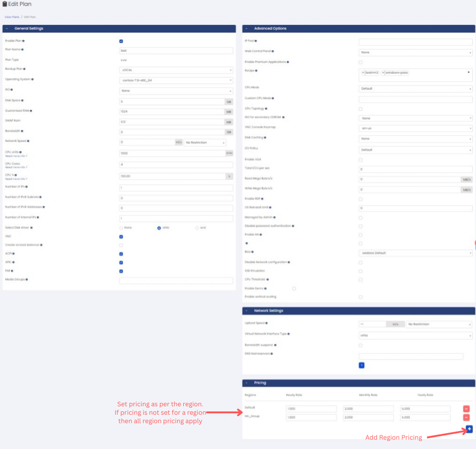This screenshot has height=449, width=476.
Task: Open the Operating System dropdown
Action: click(176, 80)
